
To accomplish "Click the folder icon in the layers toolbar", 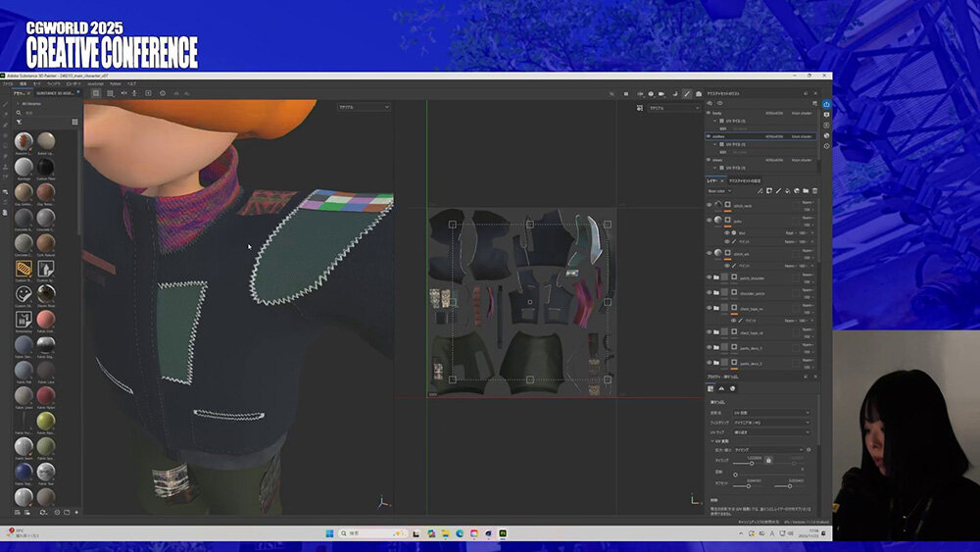I will pos(806,190).
